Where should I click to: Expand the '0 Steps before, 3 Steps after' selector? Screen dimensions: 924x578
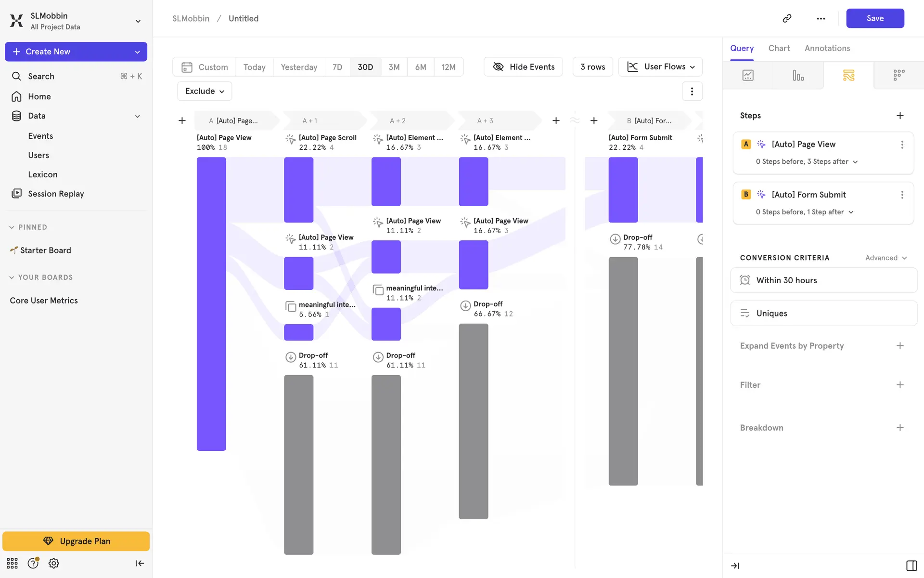pyautogui.click(x=807, y=162)
